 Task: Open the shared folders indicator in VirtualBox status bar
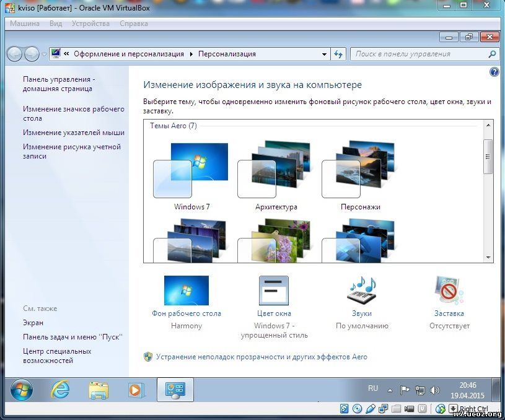click(396, 409)
